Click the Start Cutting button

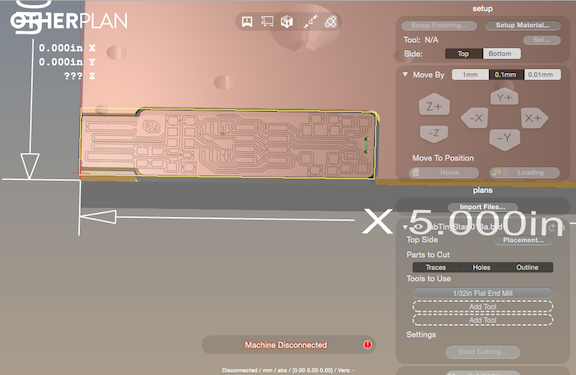[x=483, y=352]
